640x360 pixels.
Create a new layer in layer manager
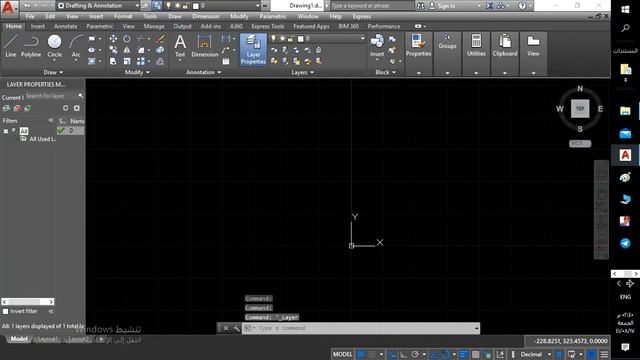[x=6, y=108]
